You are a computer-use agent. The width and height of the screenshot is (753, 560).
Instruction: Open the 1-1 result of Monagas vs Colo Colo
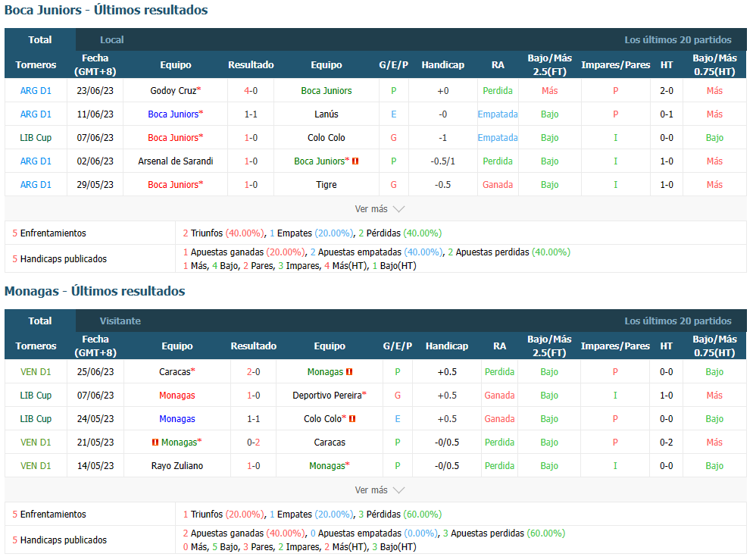(x=254, y=419)
